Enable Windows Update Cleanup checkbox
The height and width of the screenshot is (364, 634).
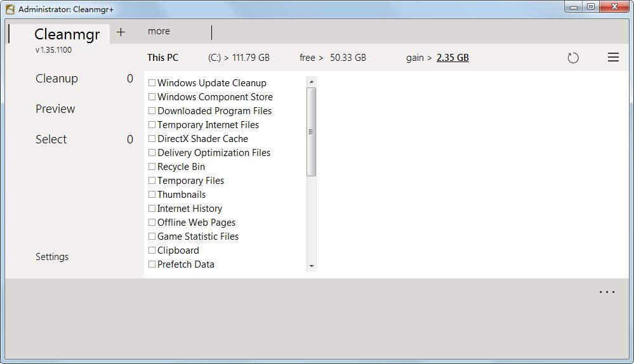(x=152, y=83)
